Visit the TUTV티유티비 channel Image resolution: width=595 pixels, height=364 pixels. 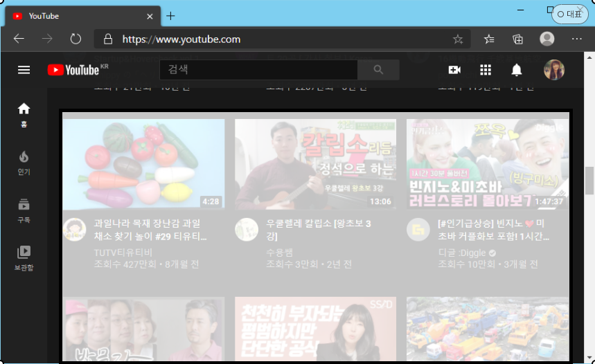pyautogui.click(x=123, y=253)
